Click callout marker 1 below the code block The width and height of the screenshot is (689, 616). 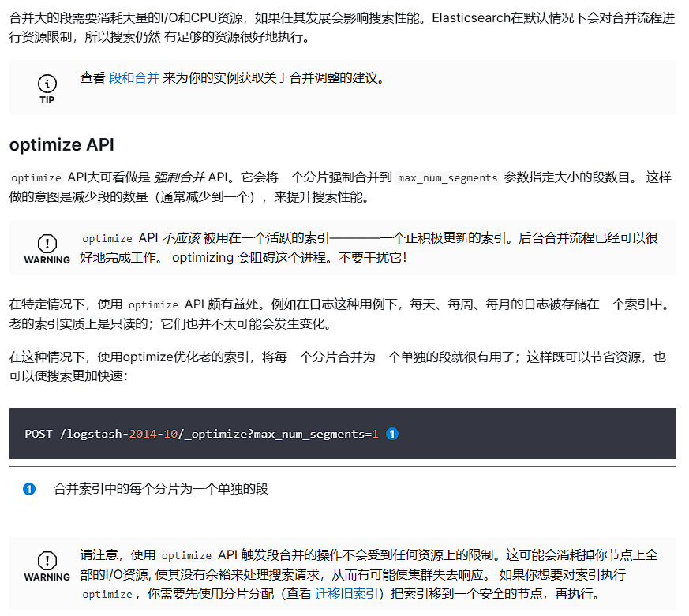tap(29, 489)
